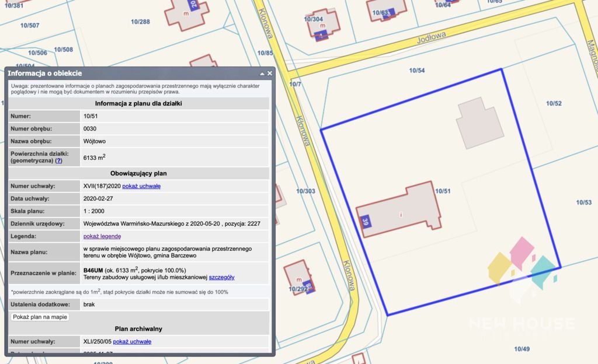598x364 pixels.
Task: Select parcel 10/54 on the map
Action: [416, 71]
